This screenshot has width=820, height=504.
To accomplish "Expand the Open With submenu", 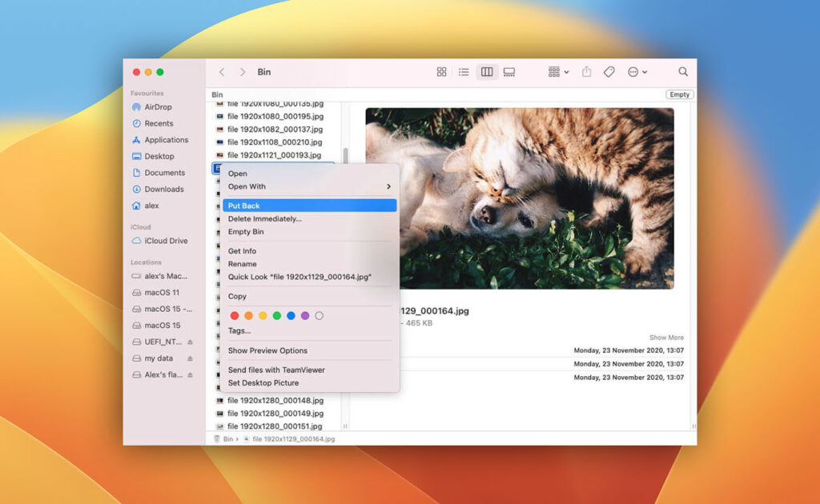I will coord(304,186).
